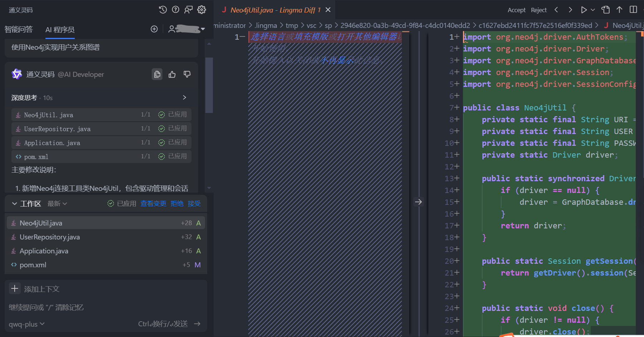
Task: Go to next change in diff toolbar
Action: coord(570,10)
